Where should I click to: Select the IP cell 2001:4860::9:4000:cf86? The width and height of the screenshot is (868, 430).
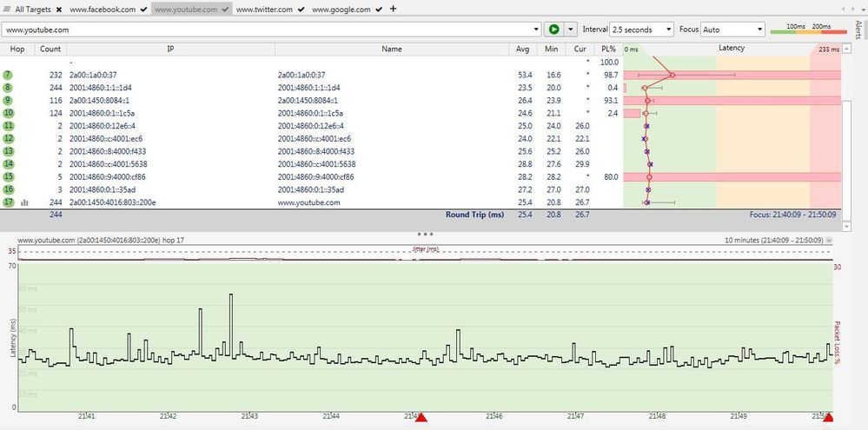[109, 176]
